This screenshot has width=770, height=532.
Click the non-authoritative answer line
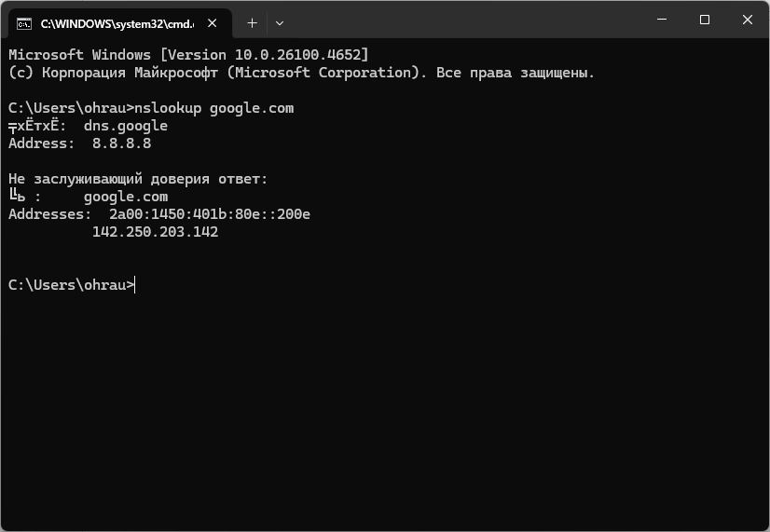pyautogui.click(x=138, y=179)
